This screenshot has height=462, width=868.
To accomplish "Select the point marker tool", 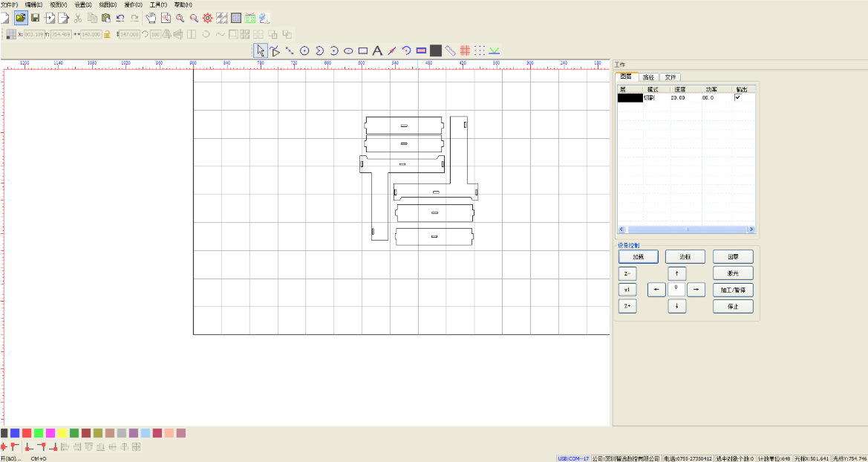I will click(x=392, y=51).
